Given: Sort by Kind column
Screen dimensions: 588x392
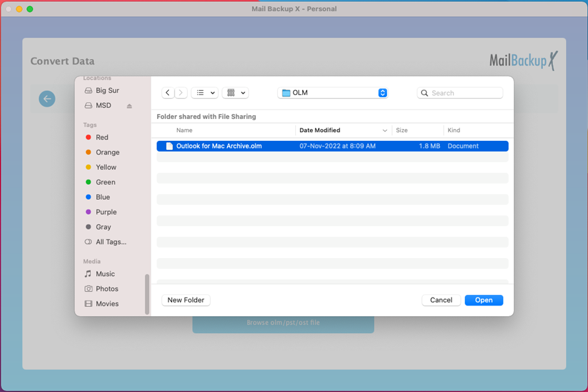Looking at the screenshot, I should point(454,130).
